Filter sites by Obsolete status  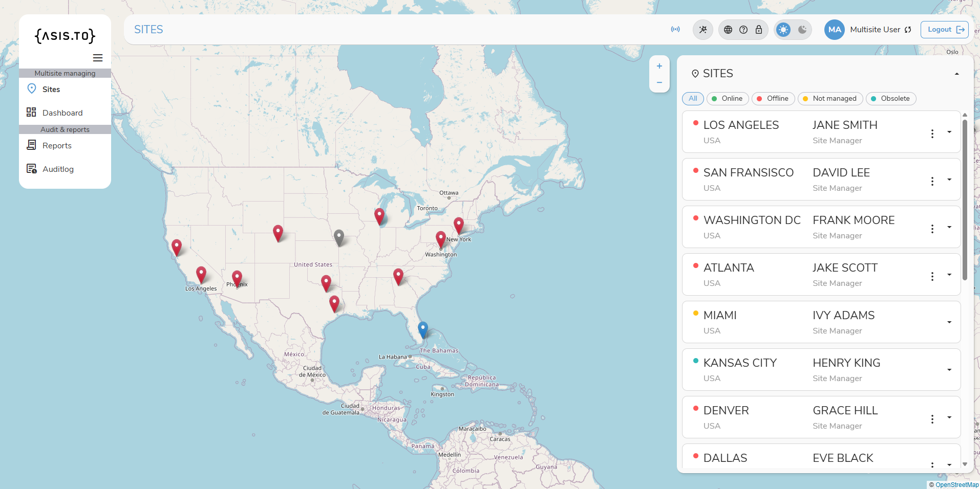click(891, 99)
